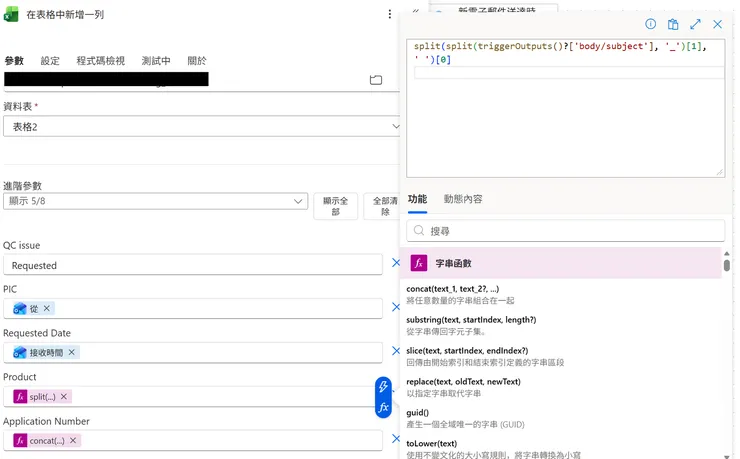Switch to the 程式碼檢視 tab
740x459 pixels.
coord(101,60)
